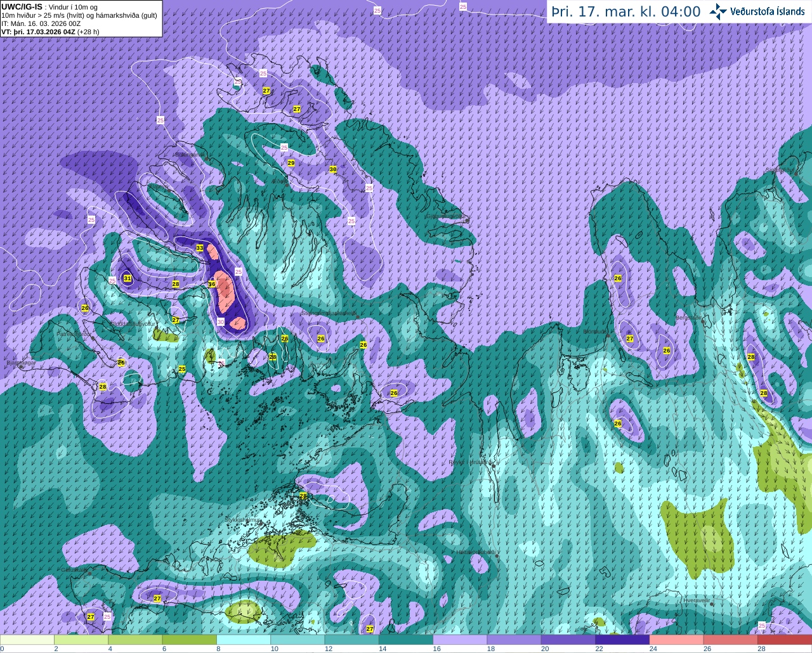Click the legend scale value 24
Image resolution: width=812 pixels, height=653 pixels.
[653, 649]
